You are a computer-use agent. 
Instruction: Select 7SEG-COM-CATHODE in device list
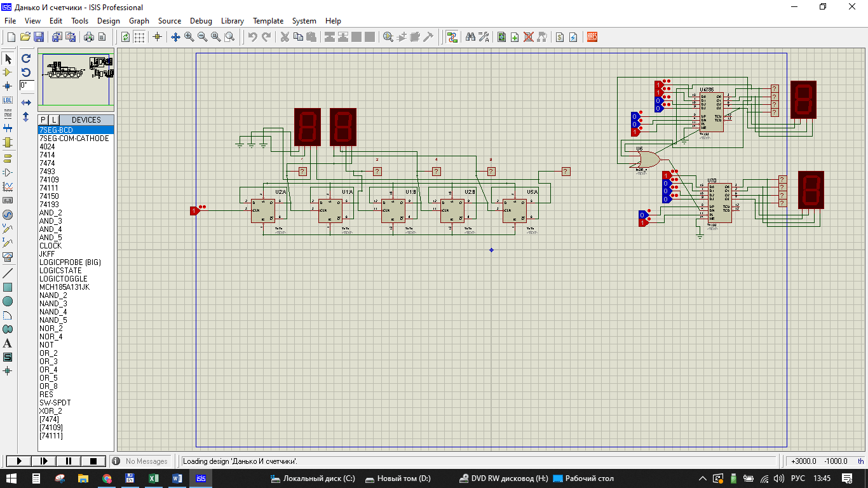[x=74, y=138]
